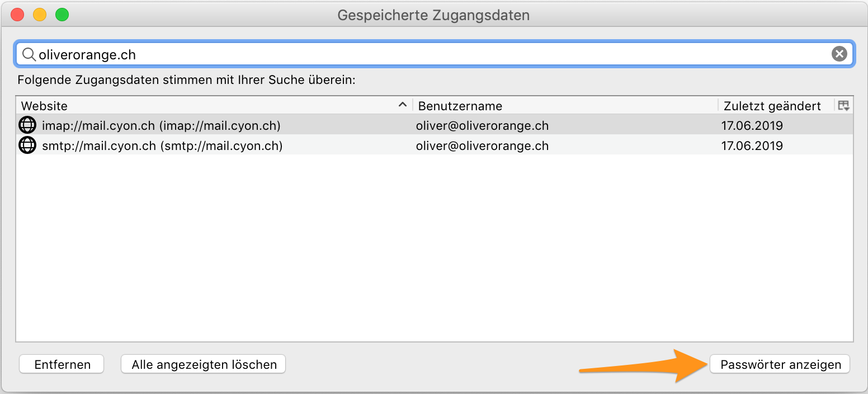Screen dimensions: 868x394
Task: Clear search with the X icon
Action: click(x=839, y=54)
